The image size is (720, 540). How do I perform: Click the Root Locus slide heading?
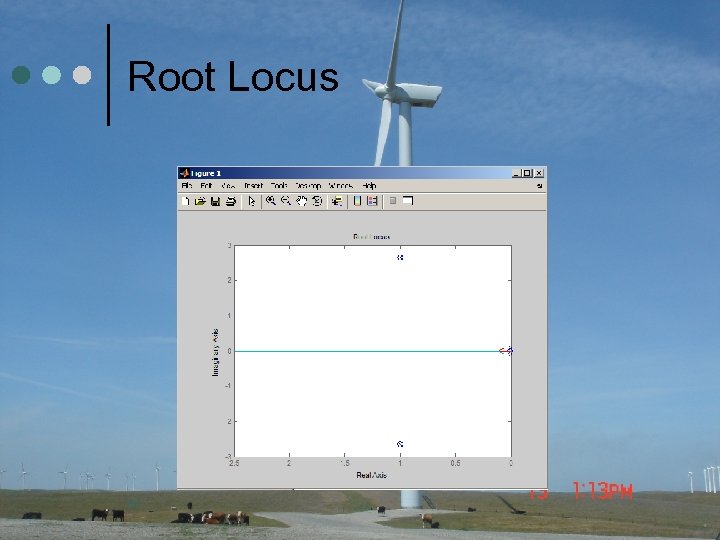click(x=233, y=76)
